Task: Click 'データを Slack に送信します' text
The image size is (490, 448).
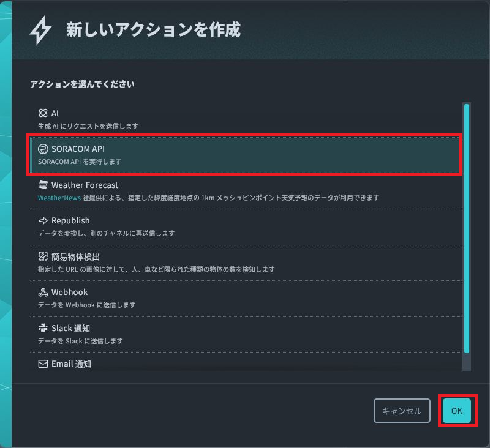Action: tap(80, 341)
